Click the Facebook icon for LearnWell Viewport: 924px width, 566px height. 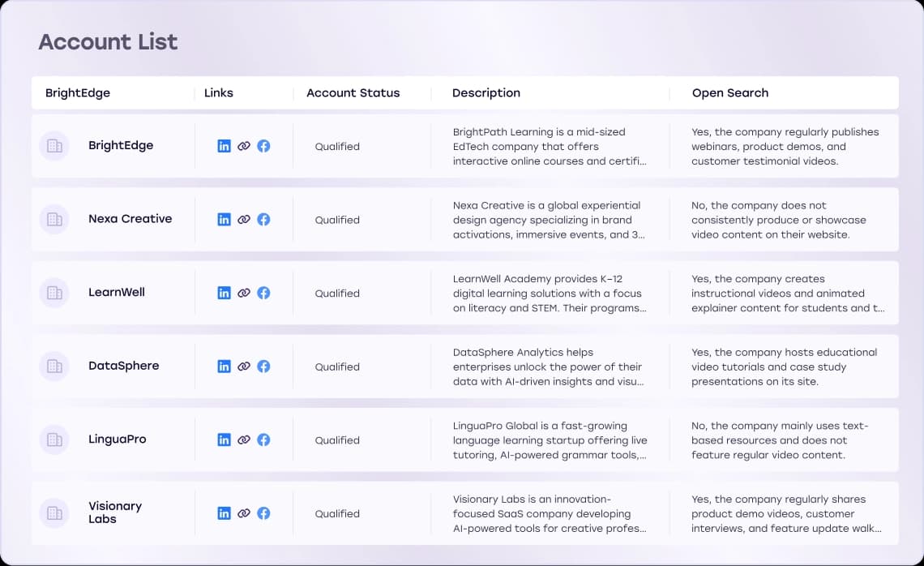tap(263, 293)
